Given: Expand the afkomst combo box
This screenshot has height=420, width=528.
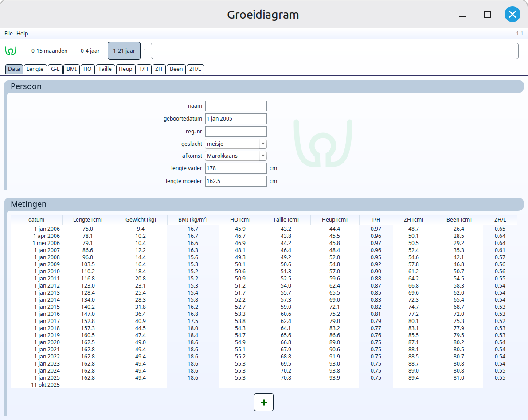Looking at the screenshot, I should click(236, 156).
